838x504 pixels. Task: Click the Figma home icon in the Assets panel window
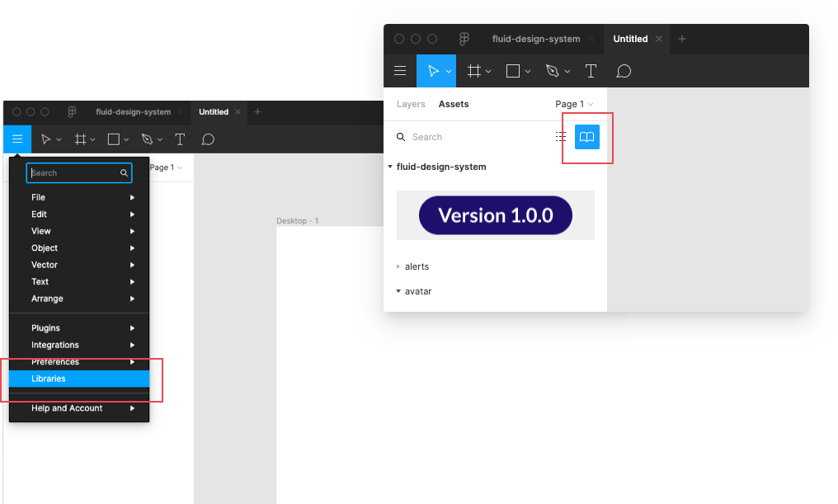pos(464,39)
